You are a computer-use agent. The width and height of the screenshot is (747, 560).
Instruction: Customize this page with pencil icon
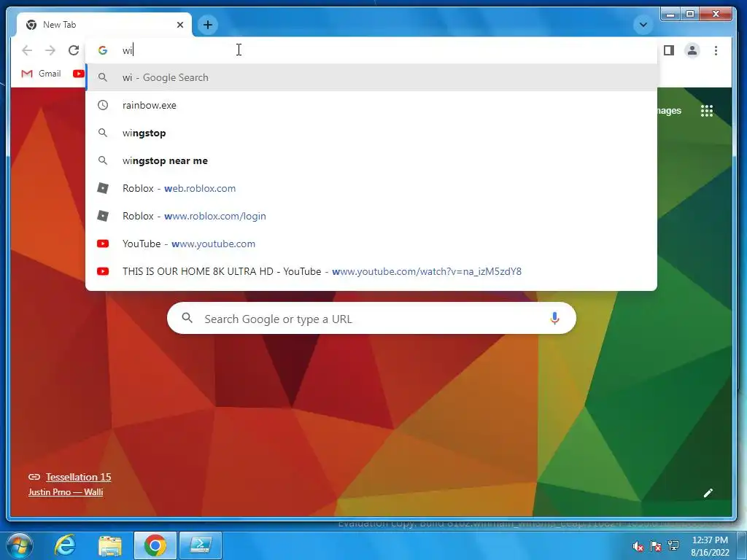[708, 493]
